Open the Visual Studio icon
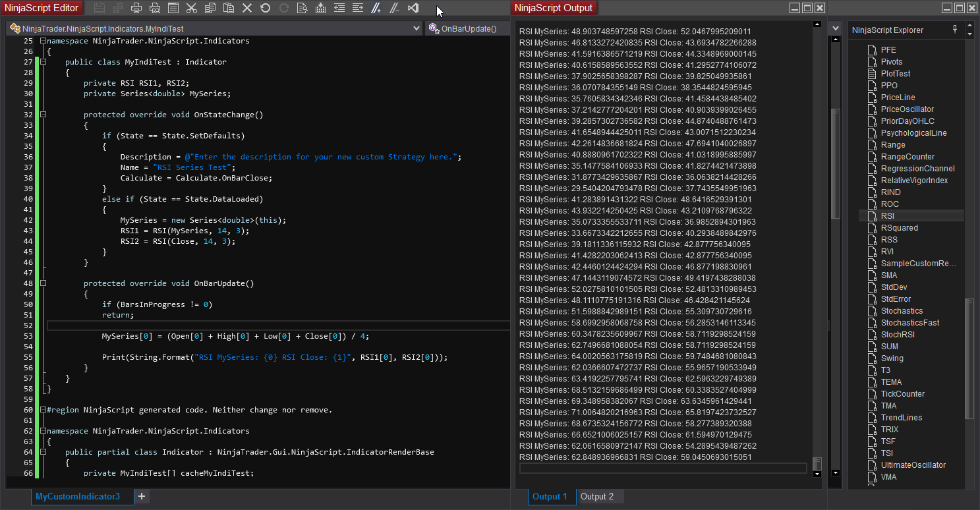 pos(413,8)
